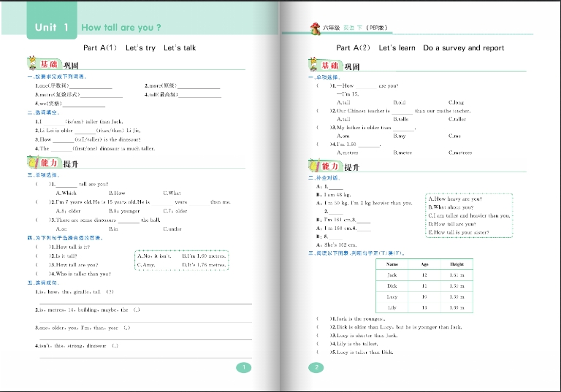Select '(than/then) Li Jie' in question 2
Screen dimensions: 561x392
point(118,131)
